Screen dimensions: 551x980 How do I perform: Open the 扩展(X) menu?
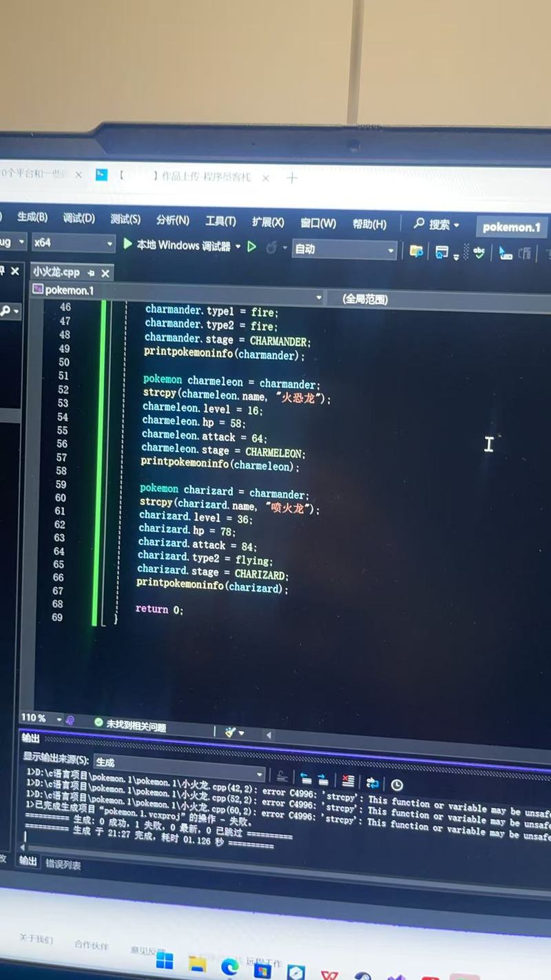(268, 222)
